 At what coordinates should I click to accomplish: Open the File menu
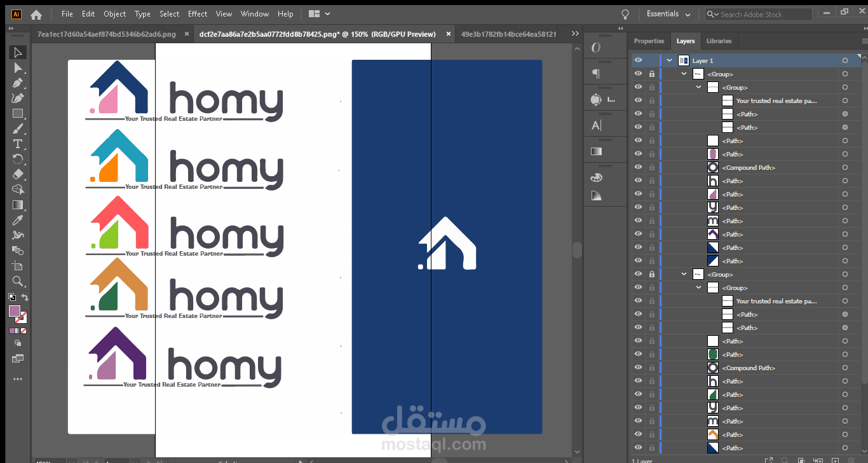[67, 14]
